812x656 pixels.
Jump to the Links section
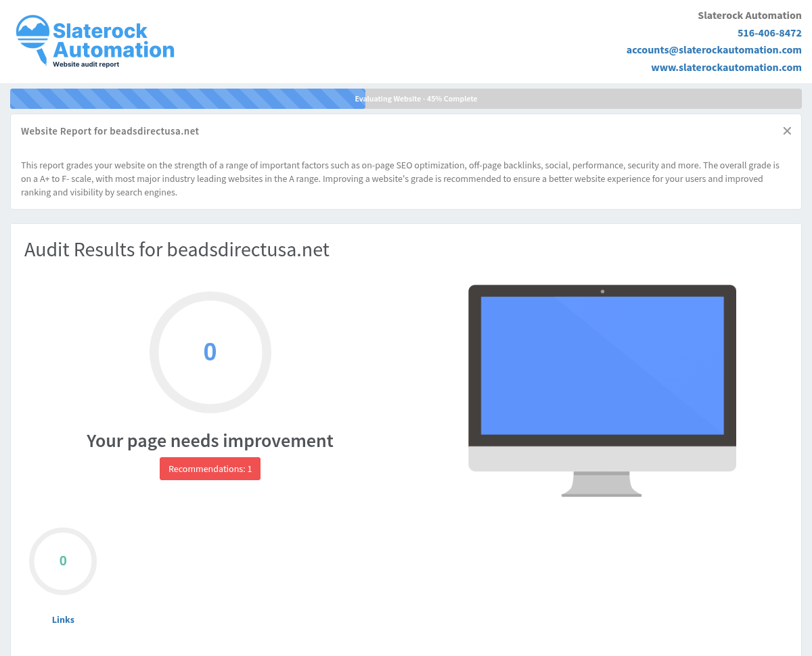tap(63, 619)
